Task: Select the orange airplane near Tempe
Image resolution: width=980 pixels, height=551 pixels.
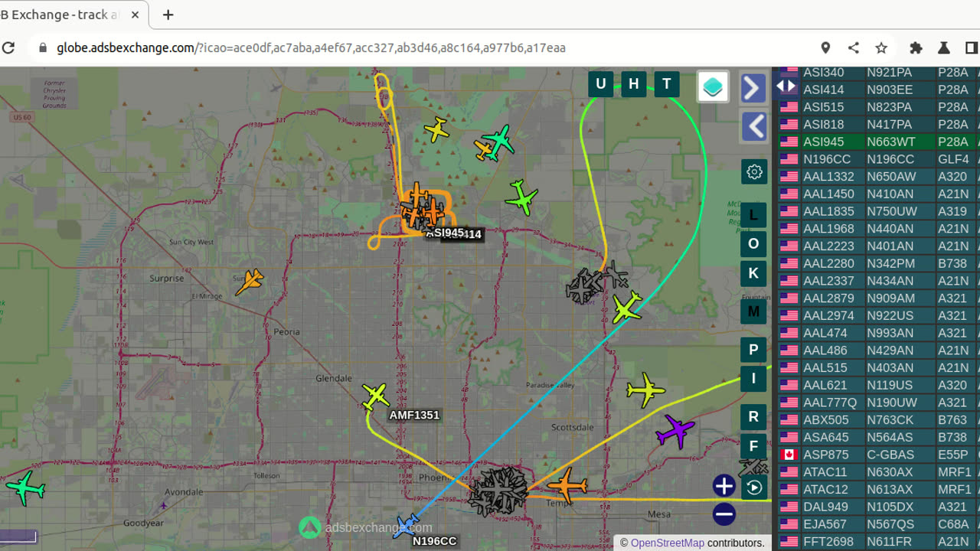Action: click(567, 485)
